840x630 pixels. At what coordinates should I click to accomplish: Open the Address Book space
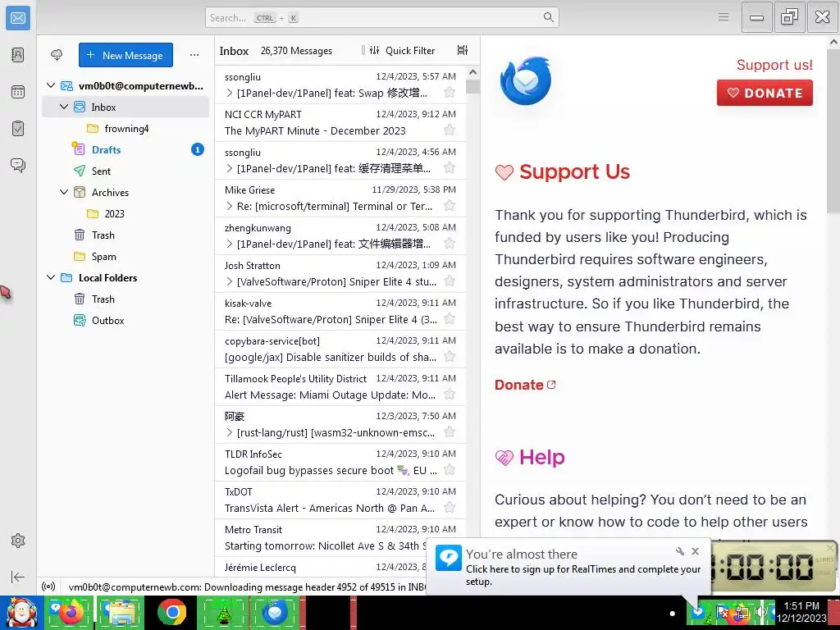click(x=18, y=55)
